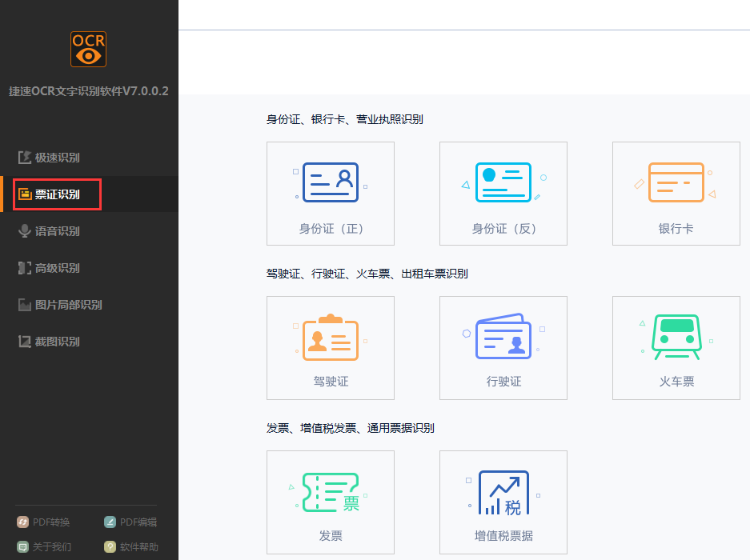The image size is (750, 560).
Task: Switch to 高级识别 (advanced recognition)
Action: pyautogui.click(x=56, y=268)
